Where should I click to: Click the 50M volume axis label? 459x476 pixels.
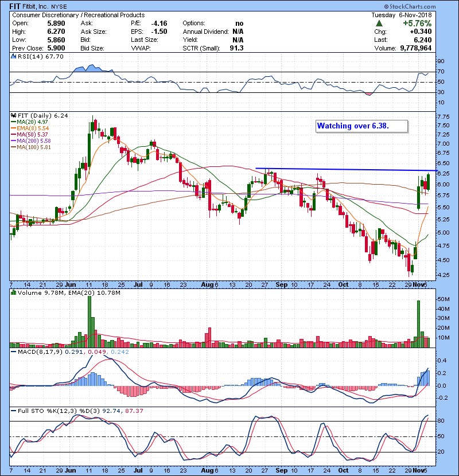coord(444,299)
